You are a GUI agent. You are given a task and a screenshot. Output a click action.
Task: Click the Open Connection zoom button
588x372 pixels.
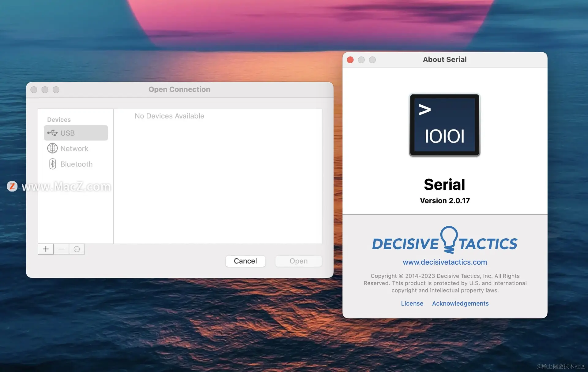click(56, 90)
